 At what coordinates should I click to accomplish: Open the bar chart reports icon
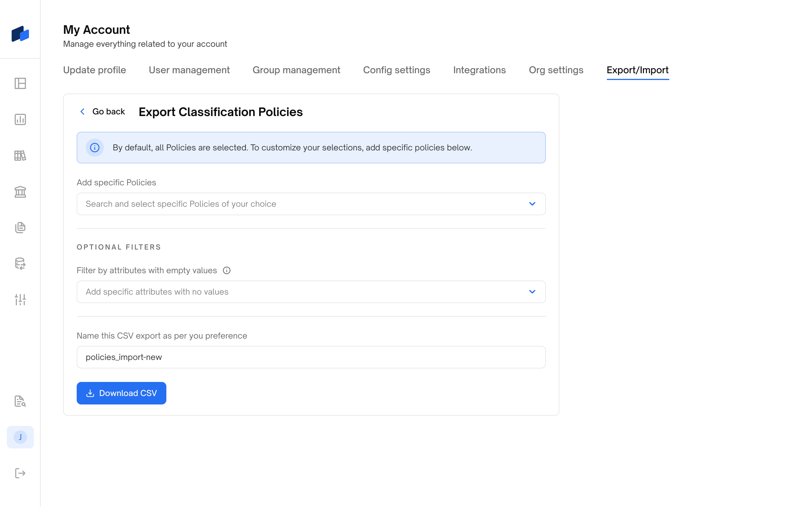(x=20, y=119)
